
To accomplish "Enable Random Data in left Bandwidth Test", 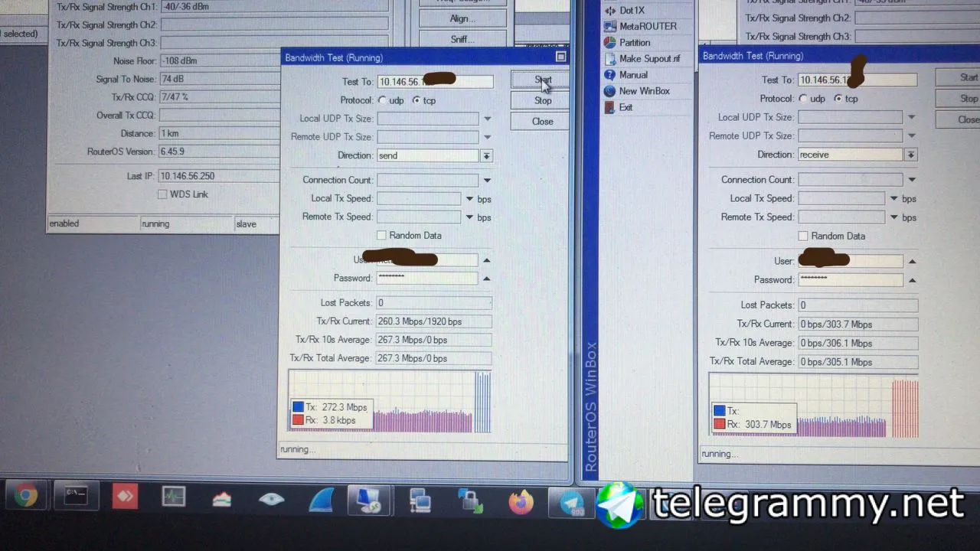I will pos(381,235).
